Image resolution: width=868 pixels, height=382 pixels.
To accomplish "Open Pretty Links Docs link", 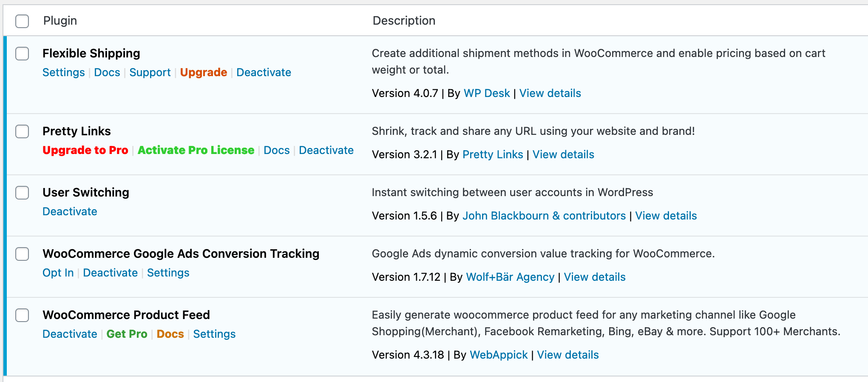I will coord(277,150).
